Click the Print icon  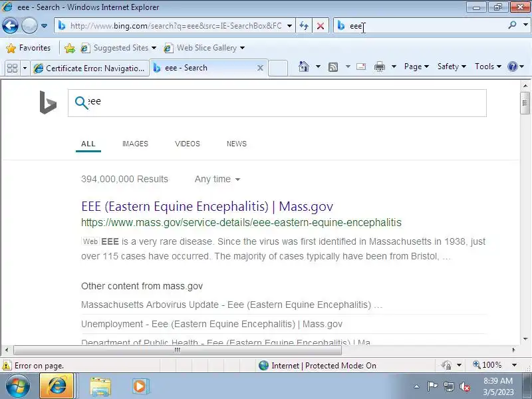pos(379,67)
